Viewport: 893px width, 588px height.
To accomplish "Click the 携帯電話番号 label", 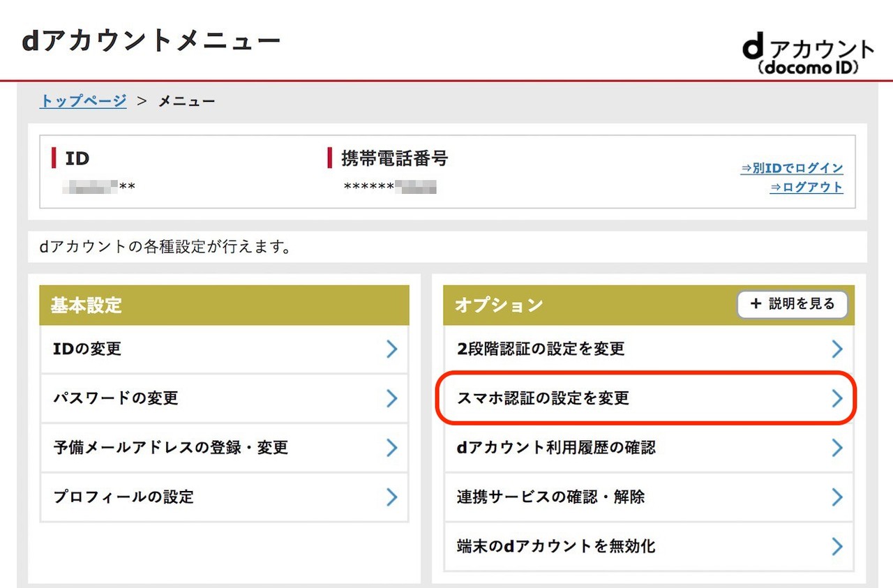I will pyautogui.click(x=394, y=158).
